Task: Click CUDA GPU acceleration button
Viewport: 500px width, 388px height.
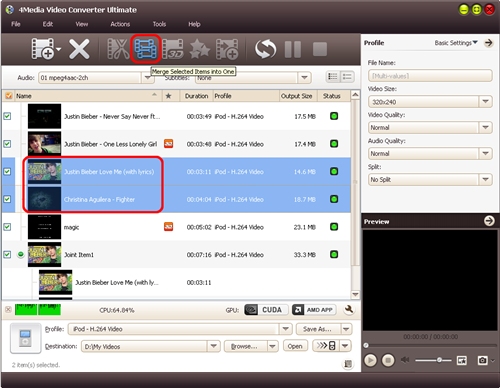Action: [266, 310]
